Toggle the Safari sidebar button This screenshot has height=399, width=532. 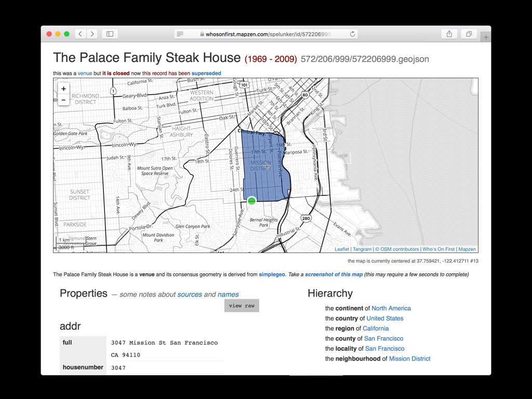pyautogui.click(x=110, y=34)
